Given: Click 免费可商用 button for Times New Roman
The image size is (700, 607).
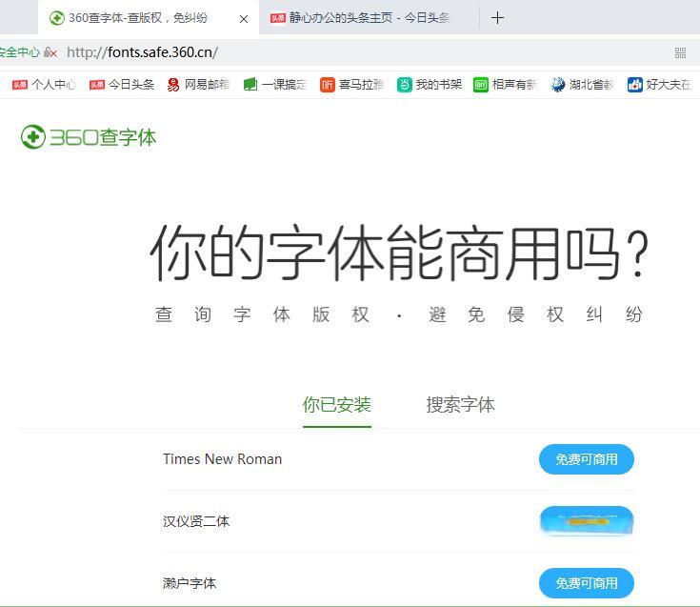Looking at the screenshot, I should tap(586, 459).
